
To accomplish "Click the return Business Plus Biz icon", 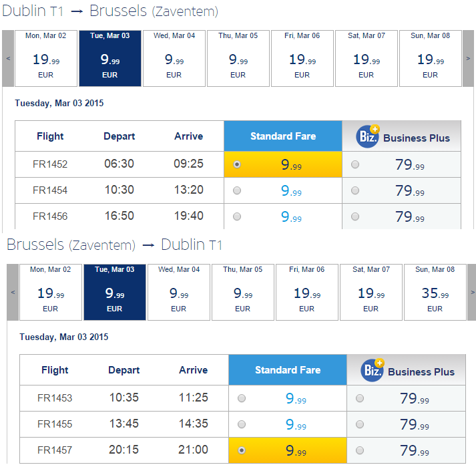I will [372, 370].
